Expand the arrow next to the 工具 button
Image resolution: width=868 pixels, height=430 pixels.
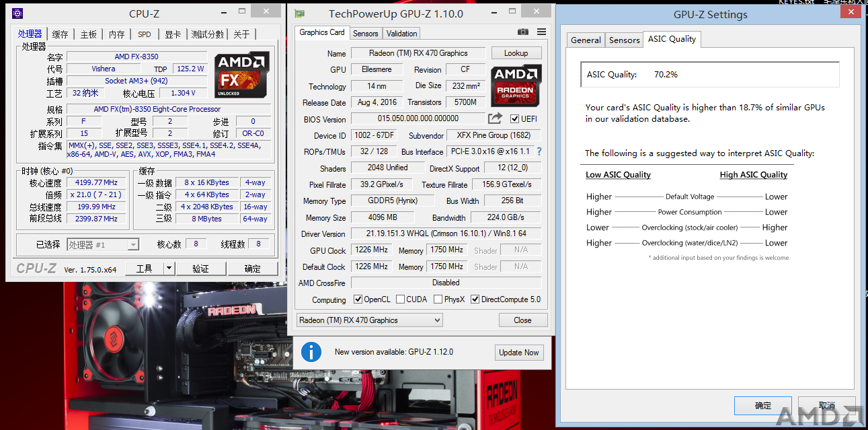click(x=169, y=268)
